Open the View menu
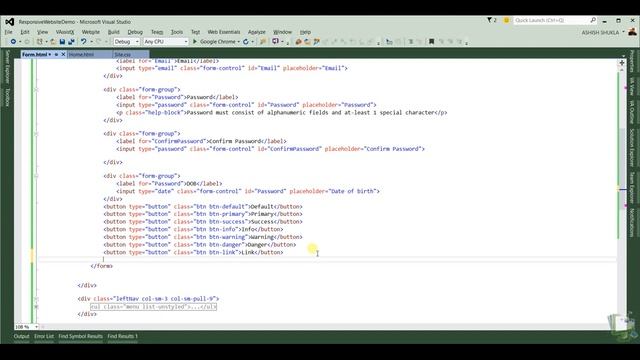The image size is (640, 360). coord(42,32)
